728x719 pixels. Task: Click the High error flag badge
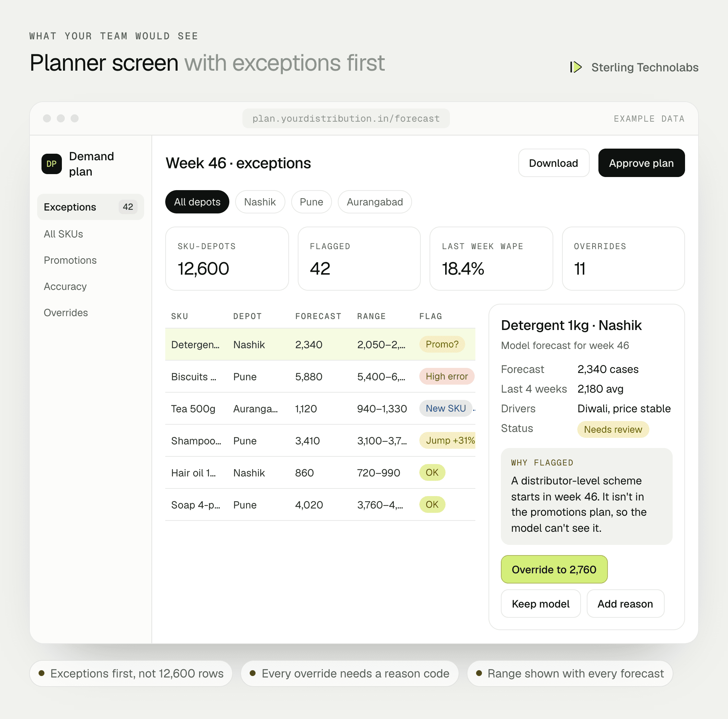(x=447, y=376)
